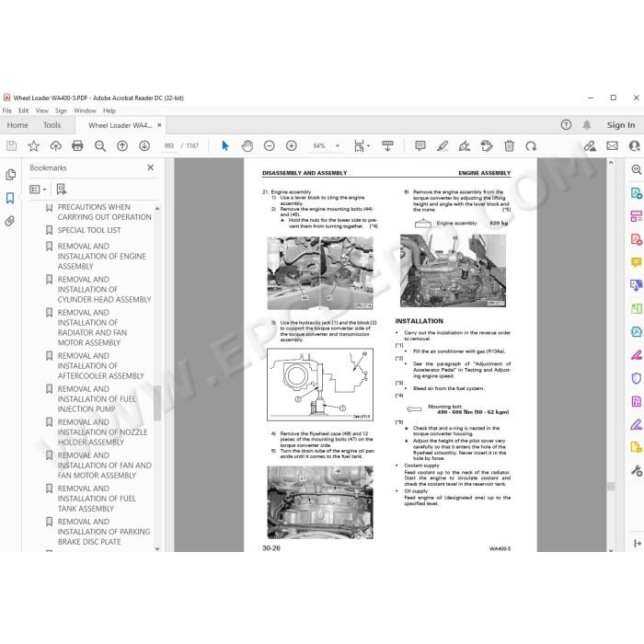The width and height of the screenshot is (644, 644).
Task: Open search tool at top of right pane
Action: (x=637, y=169)
